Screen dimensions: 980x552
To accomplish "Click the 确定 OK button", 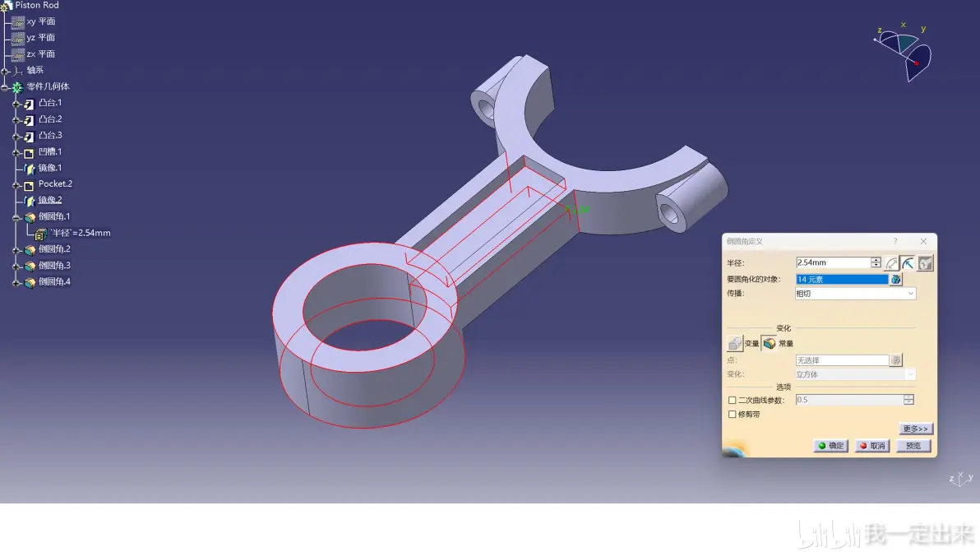I will pos(830,446).
